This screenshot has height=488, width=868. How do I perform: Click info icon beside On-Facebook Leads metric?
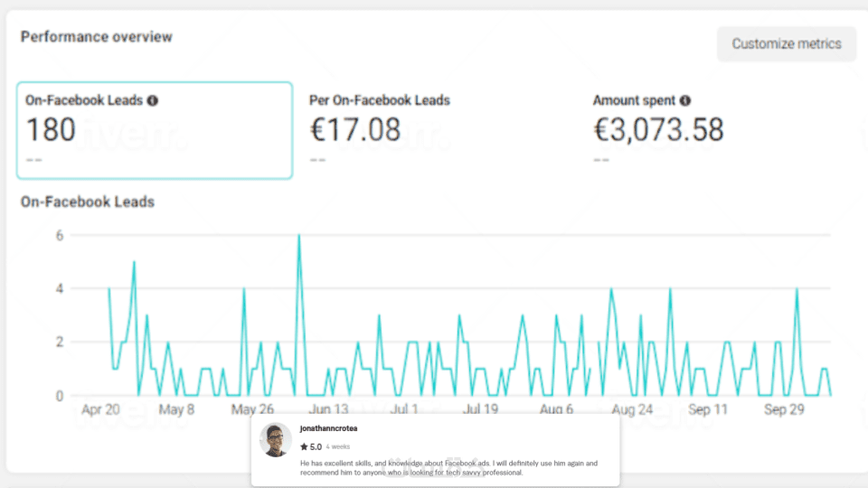(x=153, y=100)
